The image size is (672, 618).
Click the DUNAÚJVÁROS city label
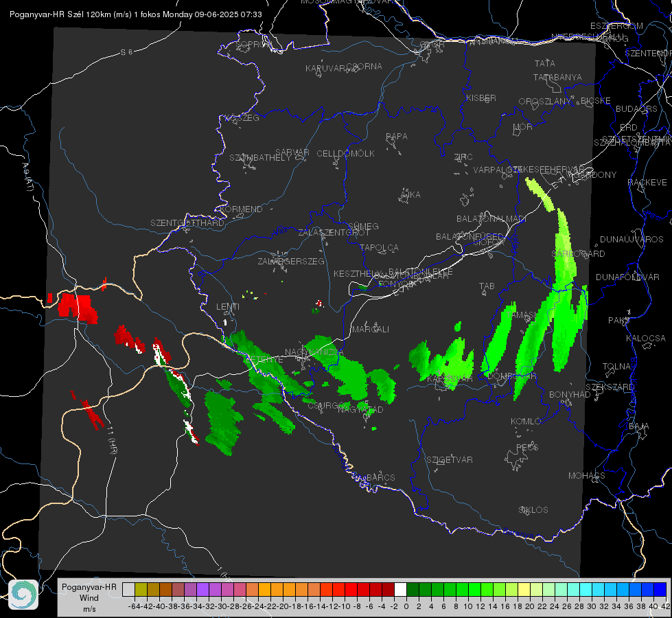[632, 240]
